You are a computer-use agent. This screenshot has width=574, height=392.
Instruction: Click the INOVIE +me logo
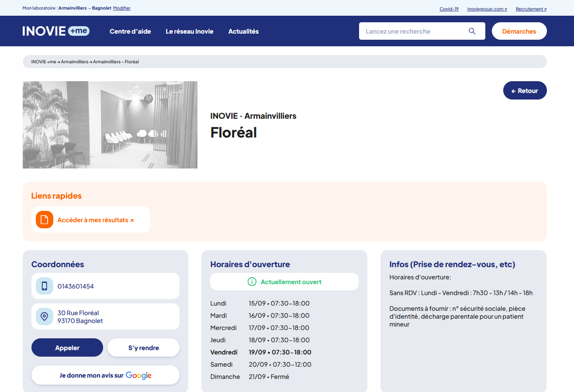56,31
